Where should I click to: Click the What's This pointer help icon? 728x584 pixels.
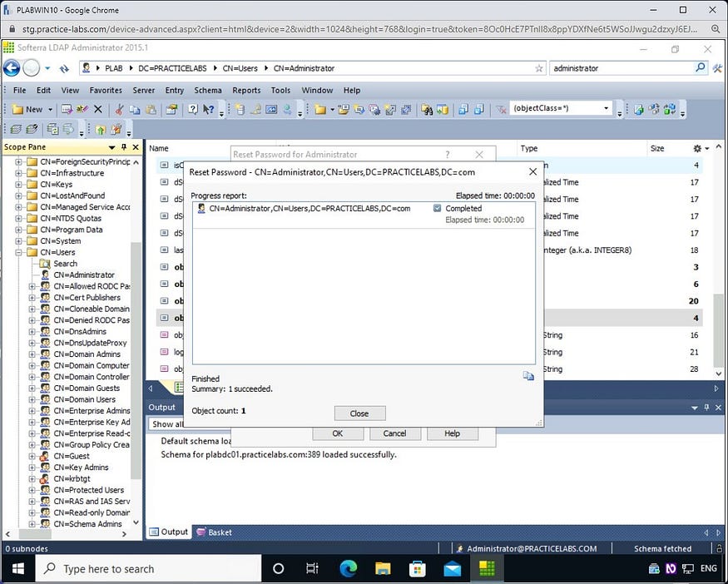click(209, 109)
